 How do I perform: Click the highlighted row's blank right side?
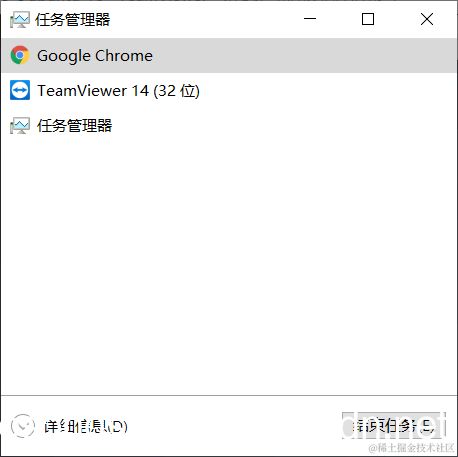303,55
